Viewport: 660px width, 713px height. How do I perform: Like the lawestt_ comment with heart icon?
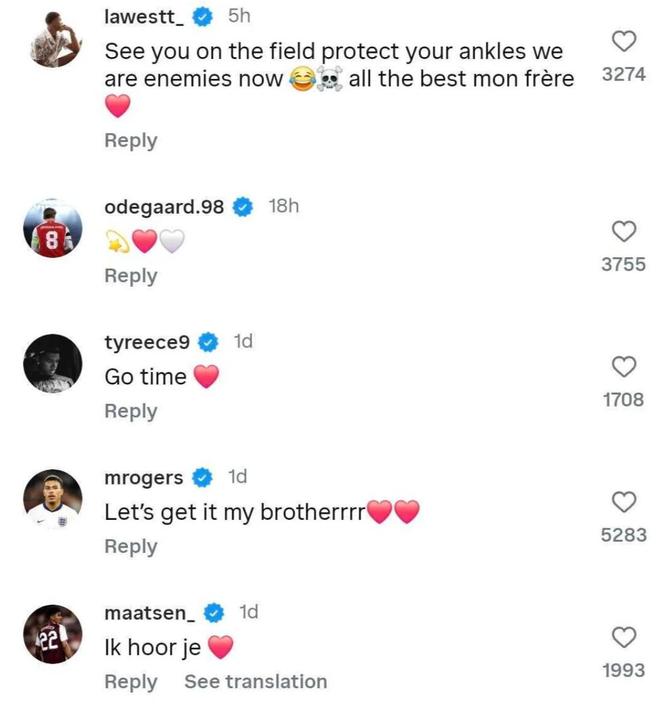624,41
